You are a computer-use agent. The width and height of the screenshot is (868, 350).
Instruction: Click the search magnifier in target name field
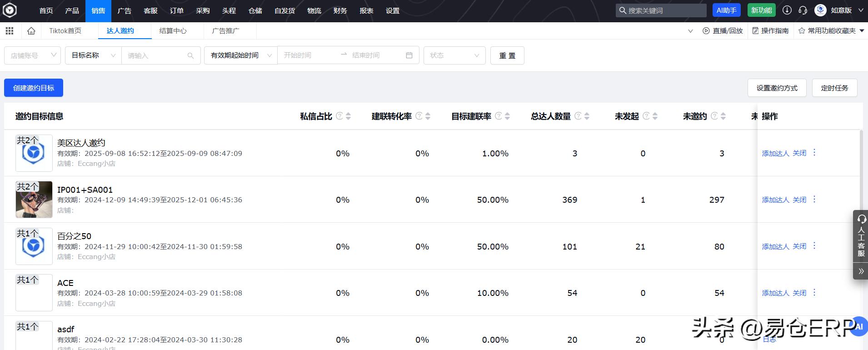pyautogui.click(x=190, y=55)
